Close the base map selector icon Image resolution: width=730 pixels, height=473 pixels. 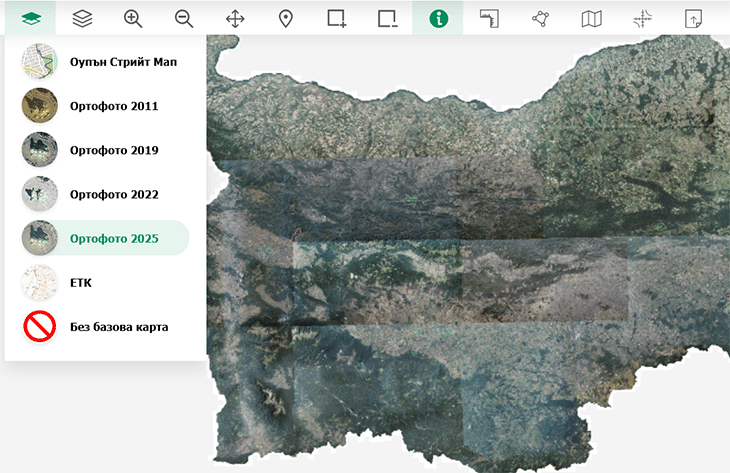click(31, 19)
